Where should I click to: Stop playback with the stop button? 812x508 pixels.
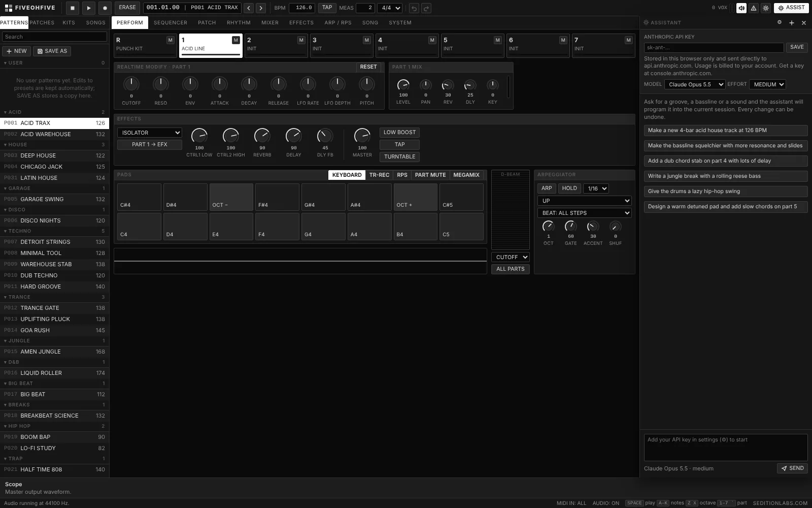click(x=72, y=8)
